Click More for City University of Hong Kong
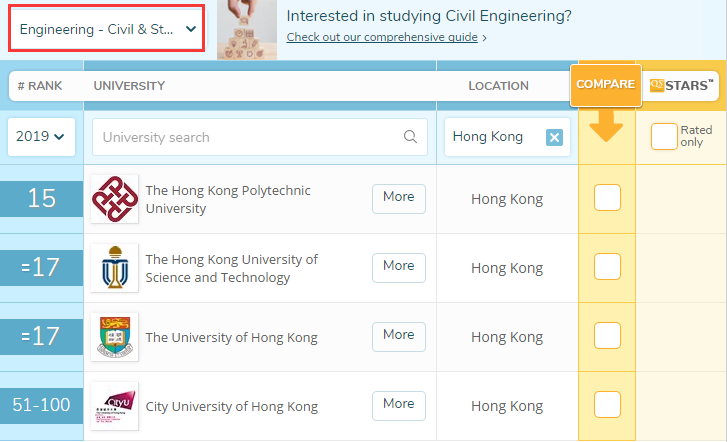This screenshot has height=442, width=727. 399,406
